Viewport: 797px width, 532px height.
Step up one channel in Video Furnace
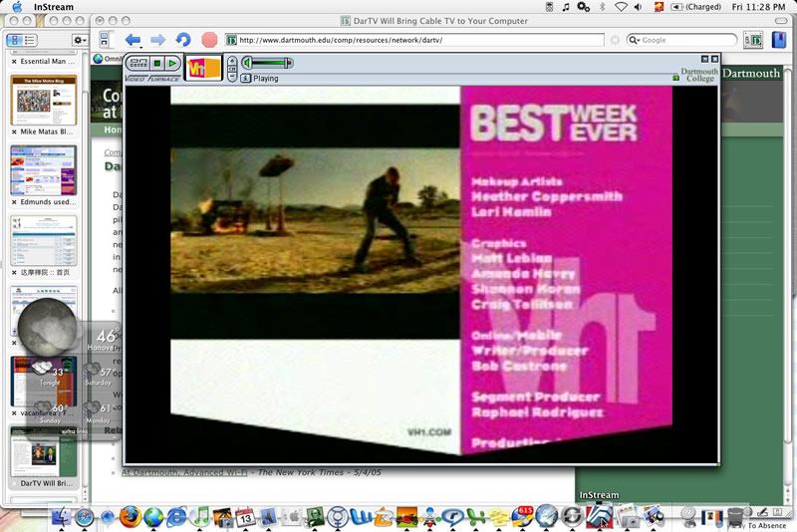232,61
